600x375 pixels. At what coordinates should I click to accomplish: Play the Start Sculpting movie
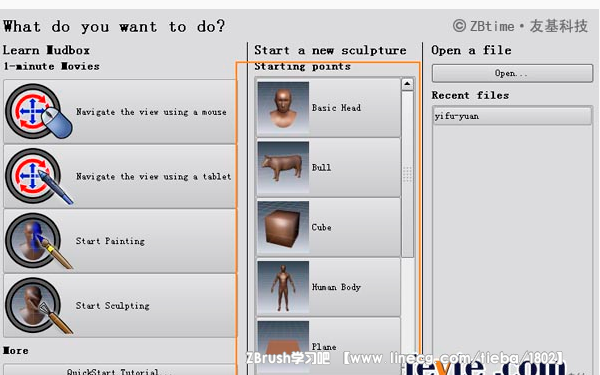120,306
